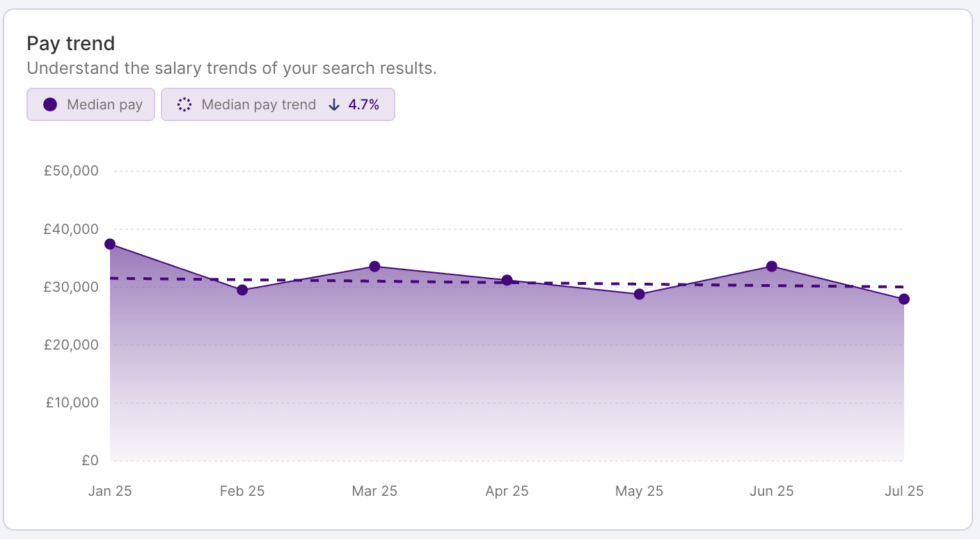
Task: Click the £10,000 axis label
Action: click(71, 403)
